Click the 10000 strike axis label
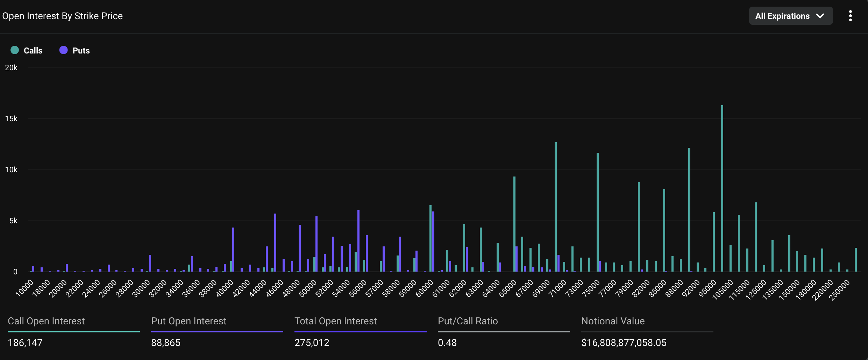Image resolution: width=868 pixels, height=360 pixels. 25,288
